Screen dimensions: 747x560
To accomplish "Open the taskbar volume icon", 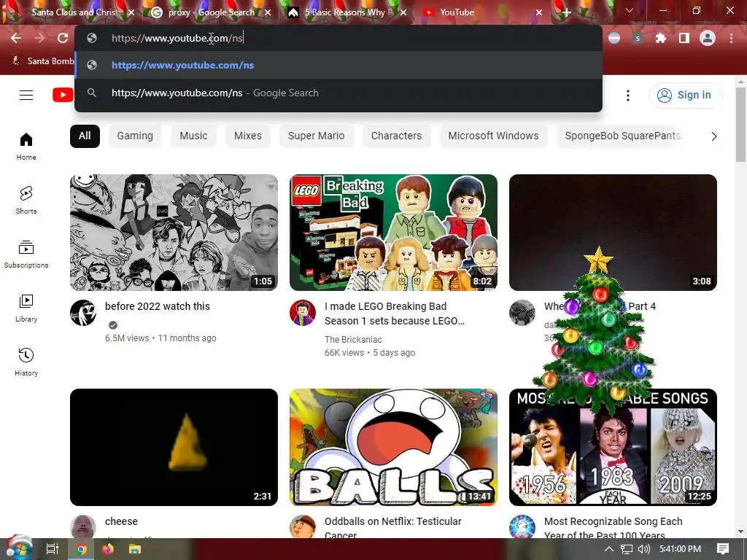I will pos(643,549).
